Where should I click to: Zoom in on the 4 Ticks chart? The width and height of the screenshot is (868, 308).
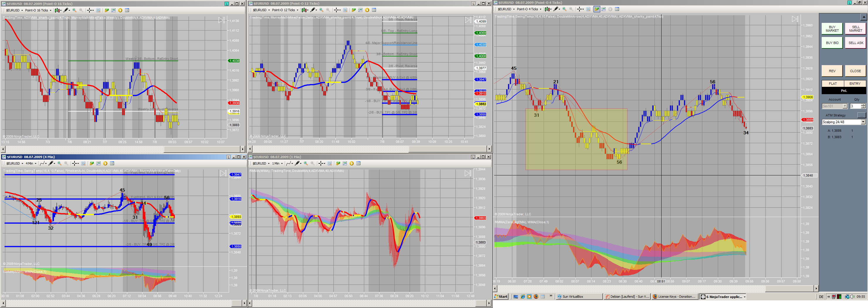(564, 9)
